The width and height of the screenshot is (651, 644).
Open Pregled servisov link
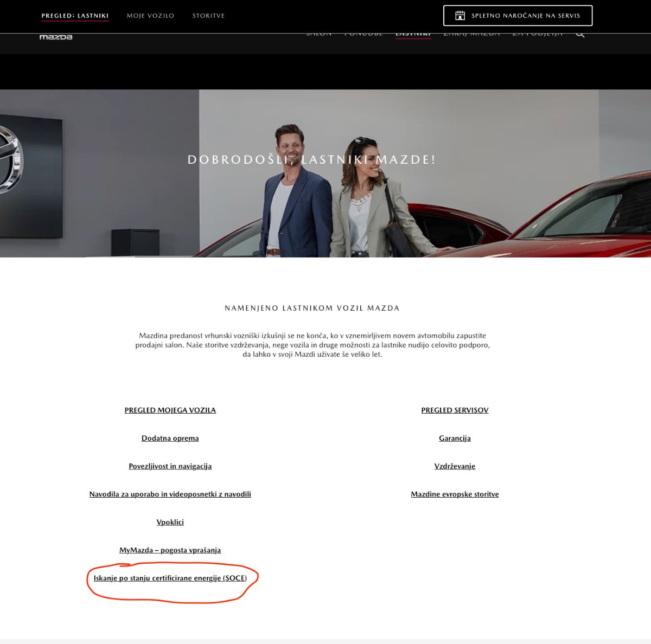[x=455, y=410]
